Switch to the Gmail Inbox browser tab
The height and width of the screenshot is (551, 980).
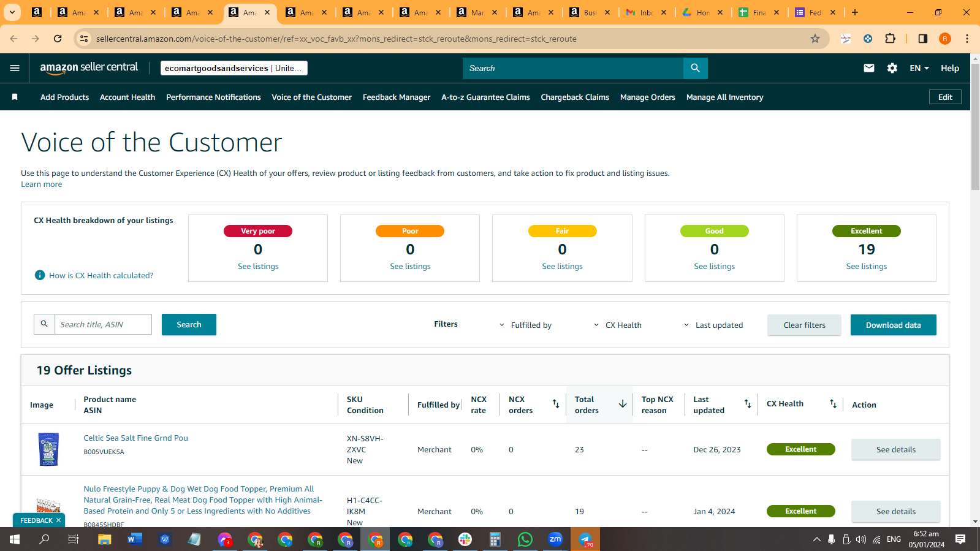click(647, 12)
